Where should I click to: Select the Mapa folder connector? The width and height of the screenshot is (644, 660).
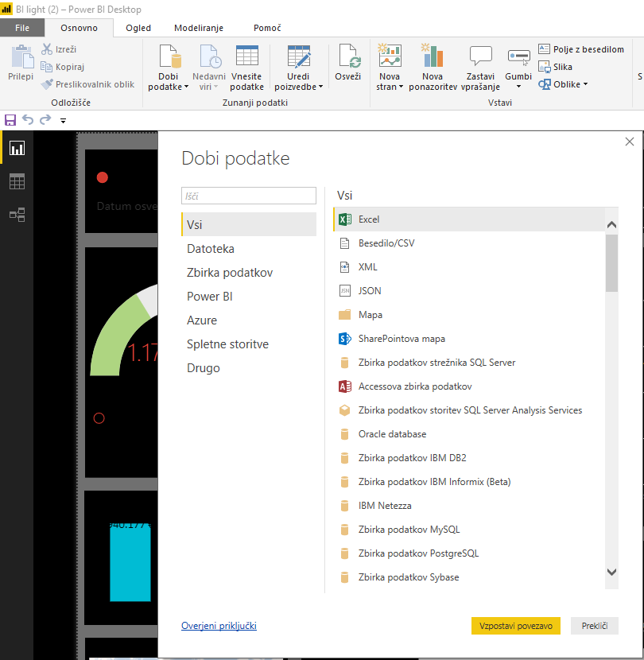[x=469, y=315]
